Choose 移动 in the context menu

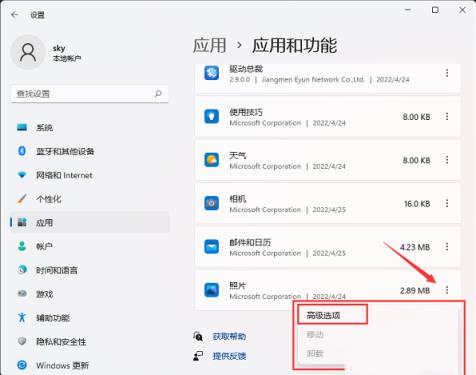[x=315, y=334]
